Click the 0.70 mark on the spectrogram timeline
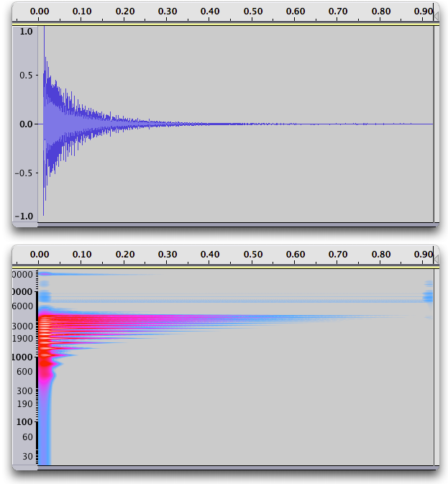This screenshot has height=484, width=448. [x=339, y=254]
